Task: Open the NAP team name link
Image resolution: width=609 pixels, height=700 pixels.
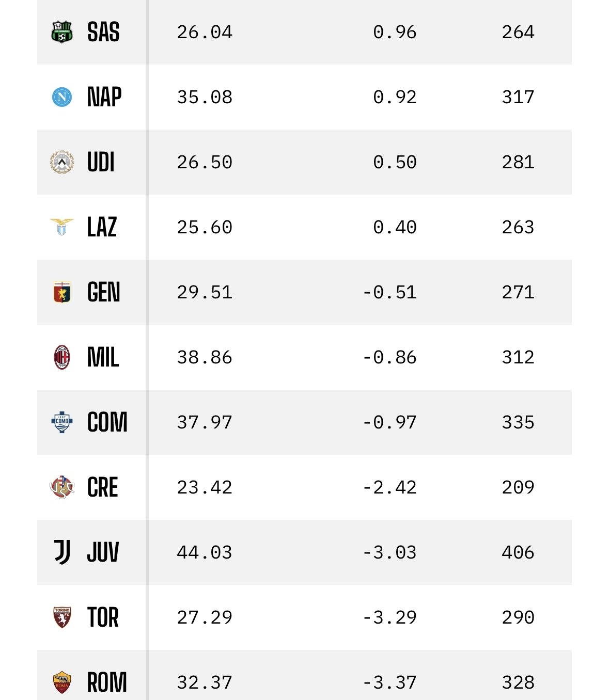Action: click(104, 97)
